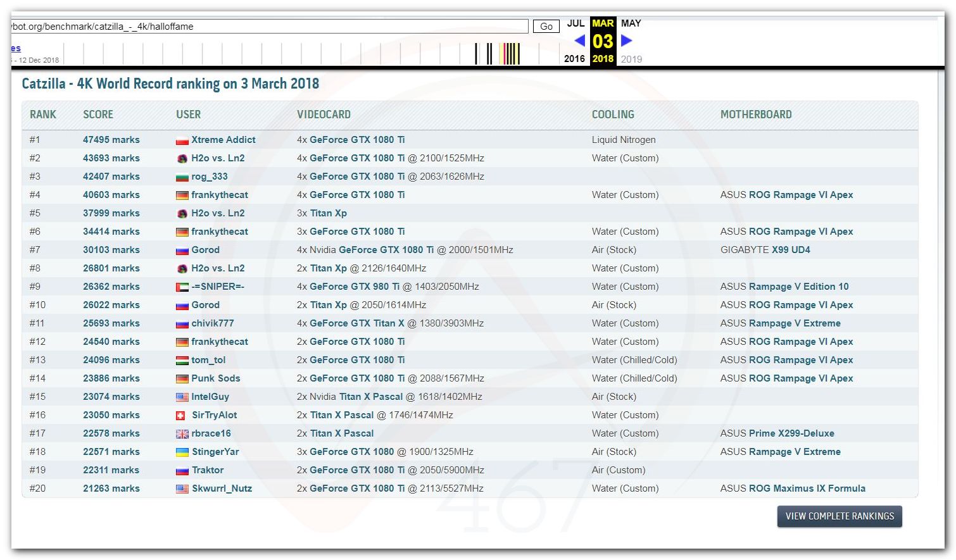Jump to the MAY capture link
Viewport: 956px width, 560px height.
(x=631, y=23)
